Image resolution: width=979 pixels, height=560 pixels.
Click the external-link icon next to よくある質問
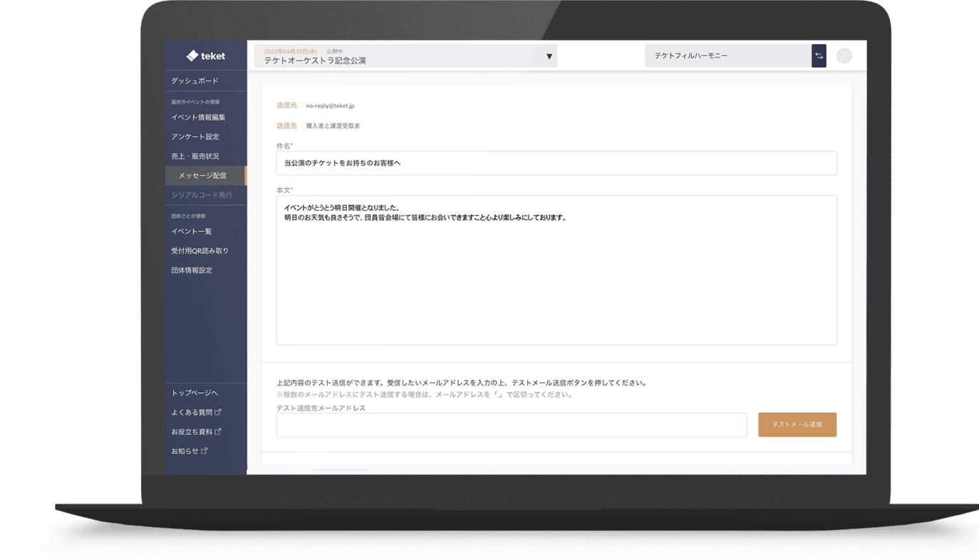[x=219, y=411]
